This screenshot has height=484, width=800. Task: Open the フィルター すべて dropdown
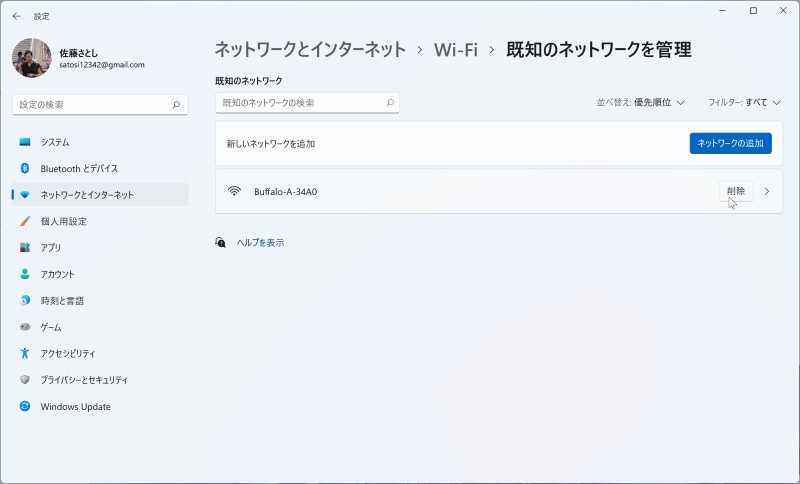click(744, 102)
